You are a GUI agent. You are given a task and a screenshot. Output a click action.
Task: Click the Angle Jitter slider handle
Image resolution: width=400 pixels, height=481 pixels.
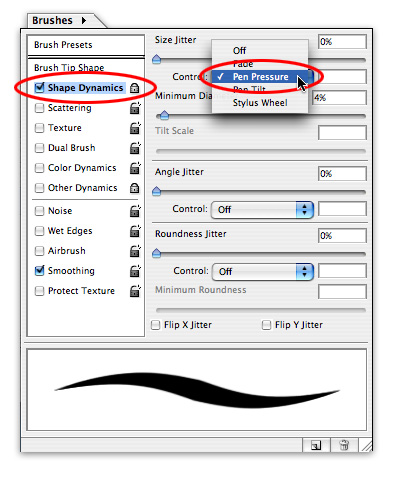pos(156,191)
